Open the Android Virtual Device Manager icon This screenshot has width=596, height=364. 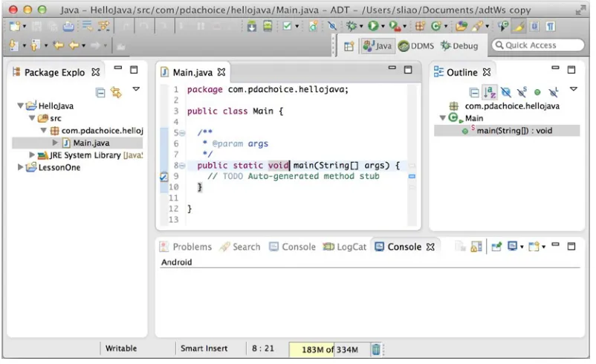[x=268, y=26]
